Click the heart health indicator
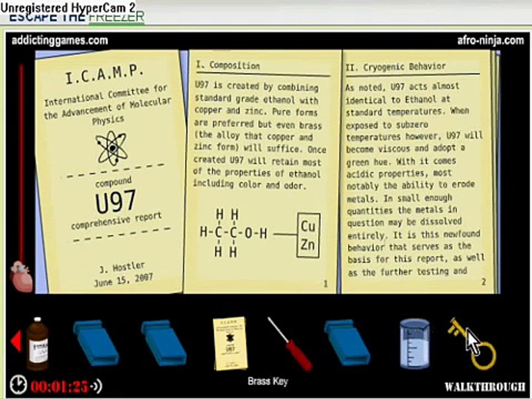Screen dimensions: 532x399 [x=22, y=276]
